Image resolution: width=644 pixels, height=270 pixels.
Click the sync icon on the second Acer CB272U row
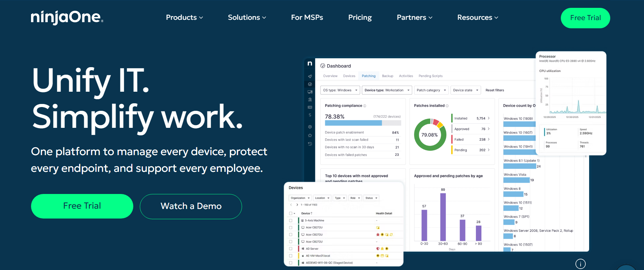click(391, 235)
